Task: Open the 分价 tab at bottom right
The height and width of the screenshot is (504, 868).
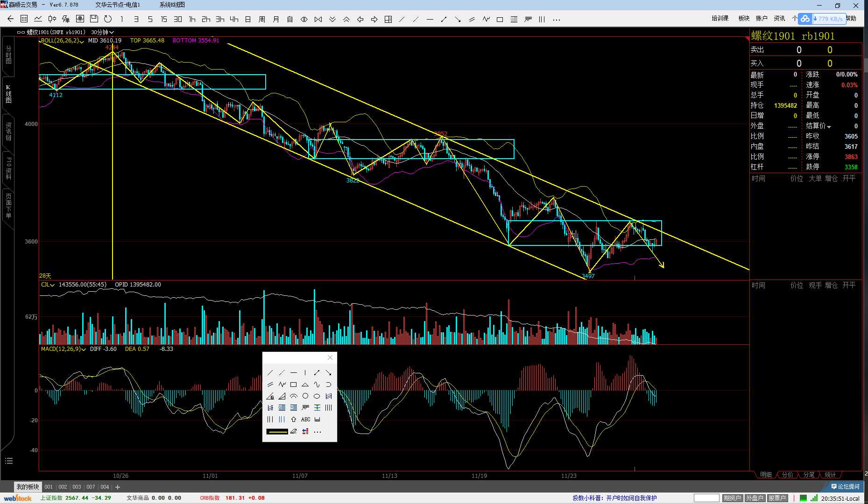Action: pos(787,475)
